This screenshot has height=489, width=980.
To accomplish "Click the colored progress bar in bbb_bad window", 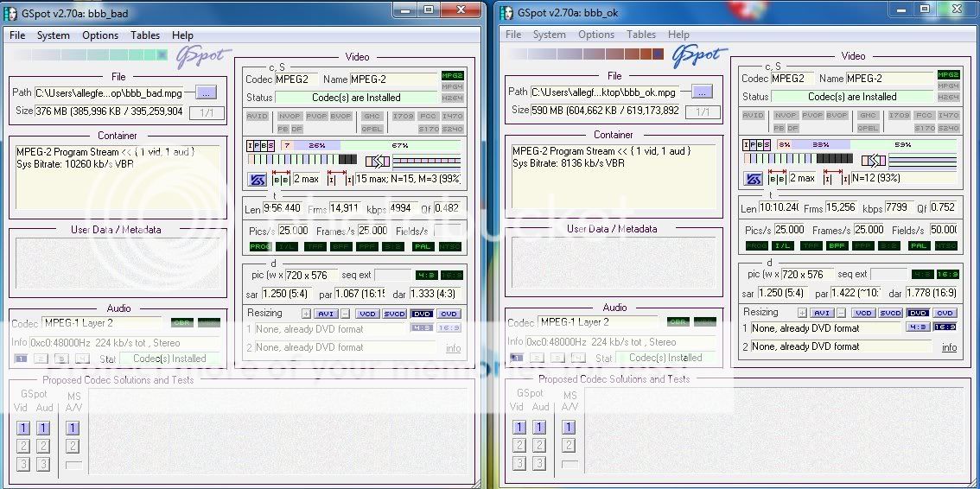I will pos(86,55).
